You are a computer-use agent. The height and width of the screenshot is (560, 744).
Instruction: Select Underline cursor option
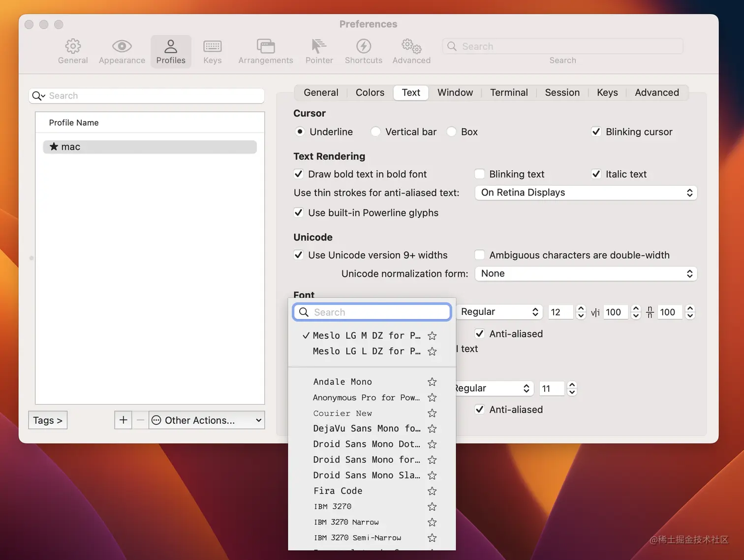click(x=300, y=132)
